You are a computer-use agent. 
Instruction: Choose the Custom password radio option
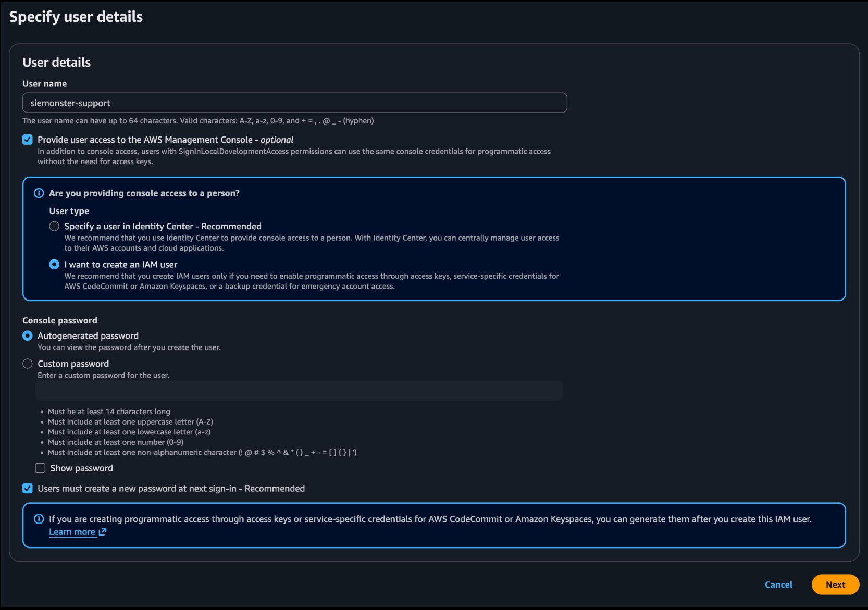pyautogui.click(x=28, y=364)
